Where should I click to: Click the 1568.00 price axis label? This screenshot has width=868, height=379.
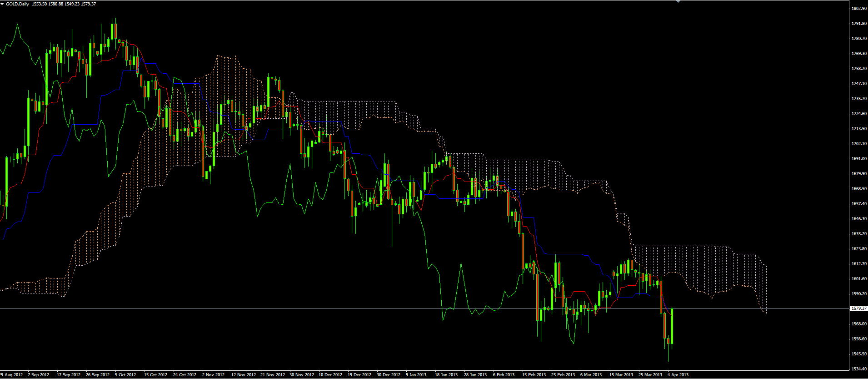pos(858,324)
